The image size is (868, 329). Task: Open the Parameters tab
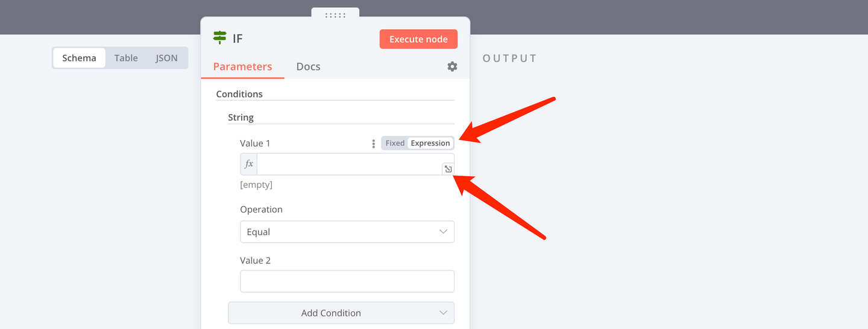[x=242, y=66]
